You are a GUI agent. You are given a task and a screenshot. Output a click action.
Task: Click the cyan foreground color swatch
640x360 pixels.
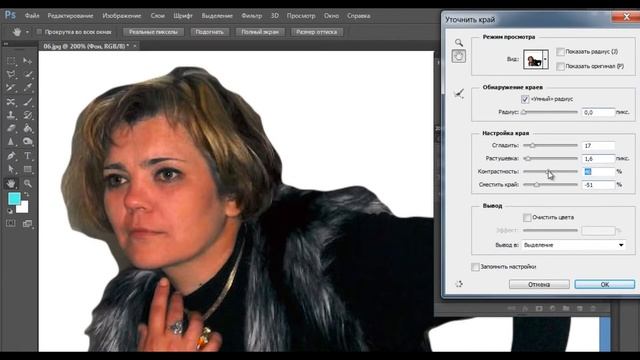pyautogui.click(x=14, y=199)
